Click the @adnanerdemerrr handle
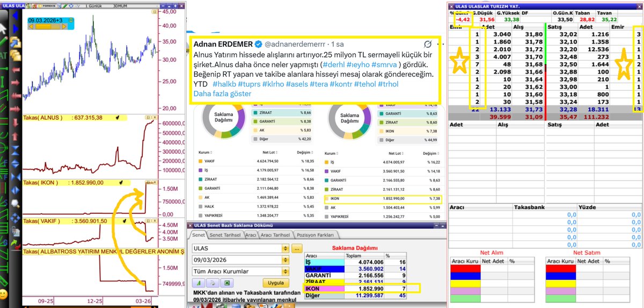 coord(295,44)
